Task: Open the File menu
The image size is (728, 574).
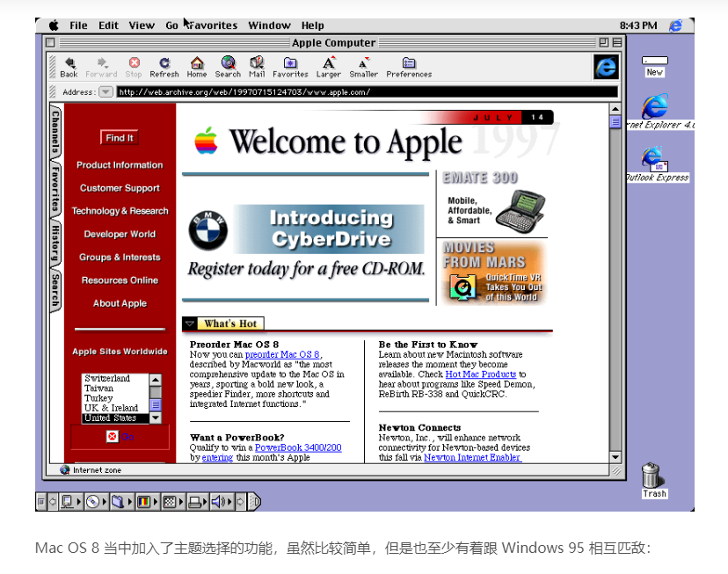Action: click(x=78, y=25)
